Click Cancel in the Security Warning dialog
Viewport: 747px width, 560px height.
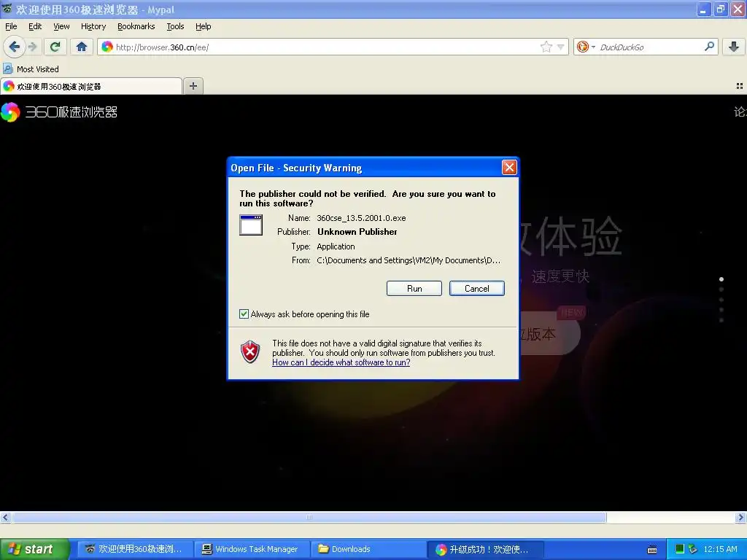point(477,289)
